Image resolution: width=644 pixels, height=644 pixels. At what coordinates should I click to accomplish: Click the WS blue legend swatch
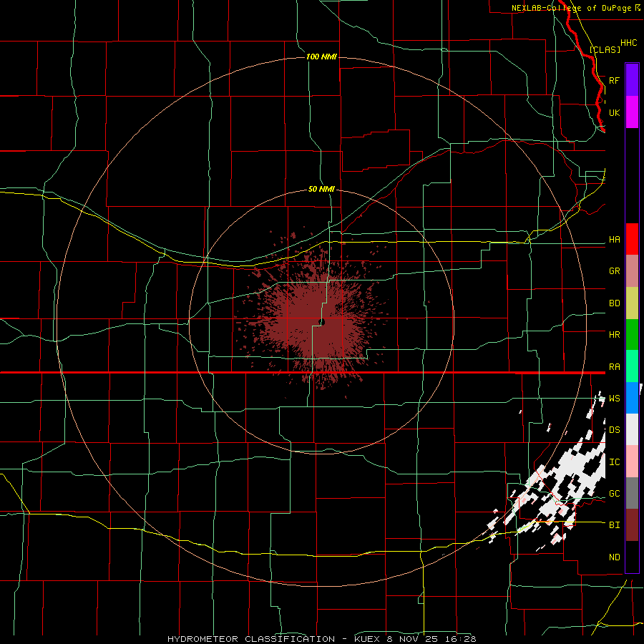click(632, 398)
